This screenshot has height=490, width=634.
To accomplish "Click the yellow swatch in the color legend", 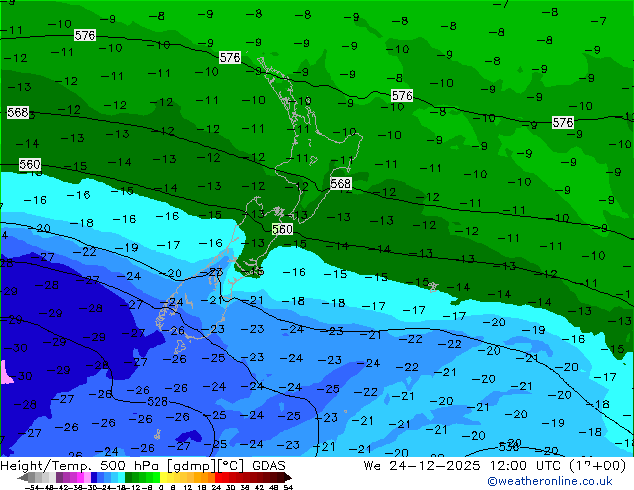I will coord(163,478).
